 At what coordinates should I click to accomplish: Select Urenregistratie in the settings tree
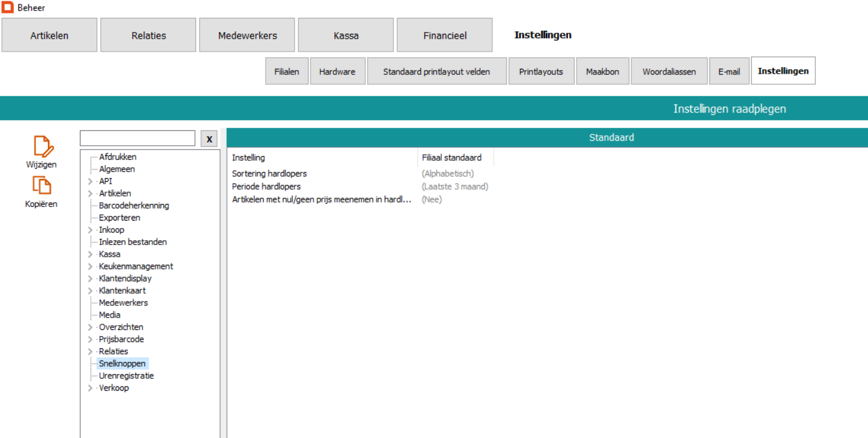point(126,376)
